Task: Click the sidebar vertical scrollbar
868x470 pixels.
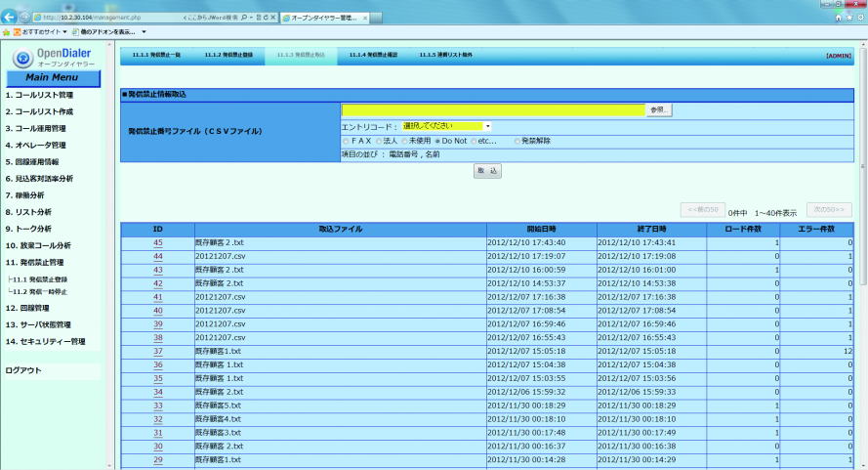Action: coord(109,255)
